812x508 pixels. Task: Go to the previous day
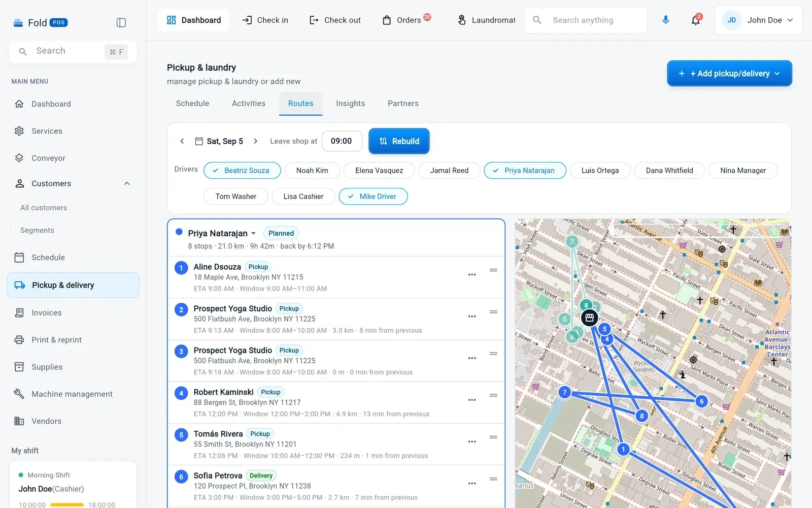(x=182, y=141)
